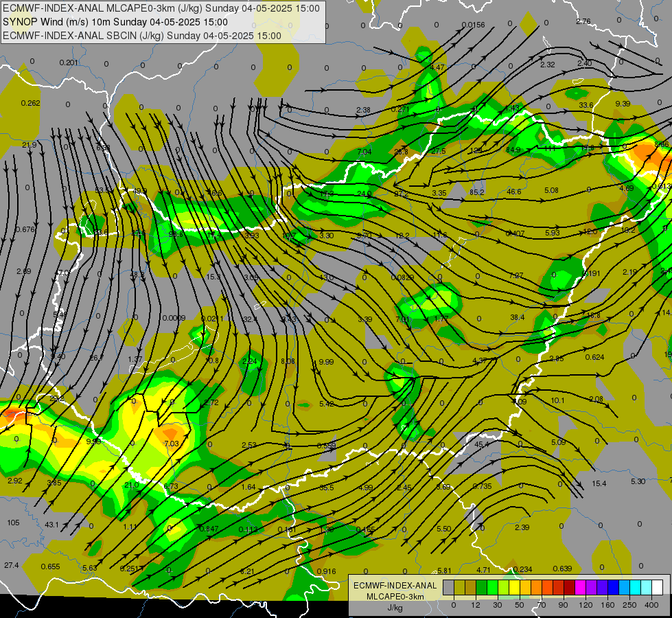Click the legend tick label 70
Screen dimensions: 672x618
pos(542,605)
